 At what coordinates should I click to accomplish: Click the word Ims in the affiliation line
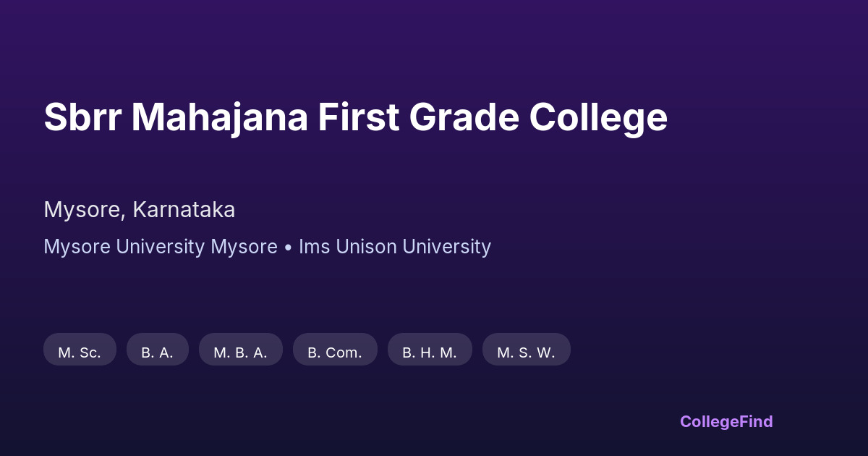click(312, 247)
